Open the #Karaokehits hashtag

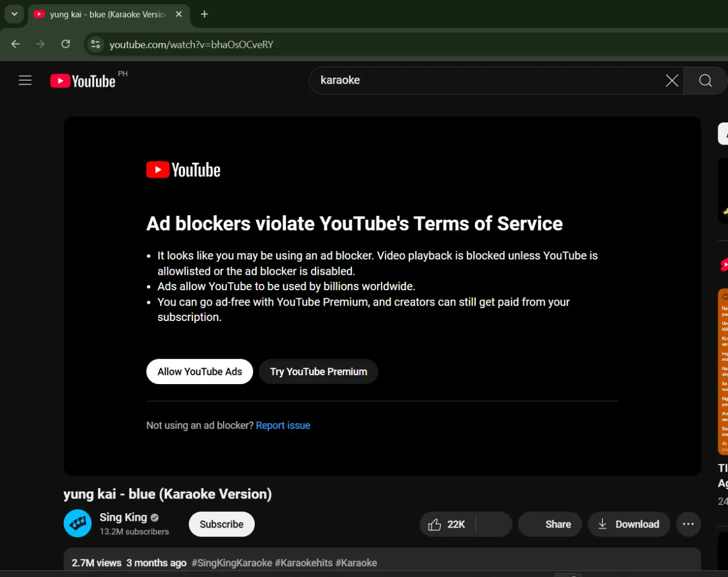tap(304, 563)
